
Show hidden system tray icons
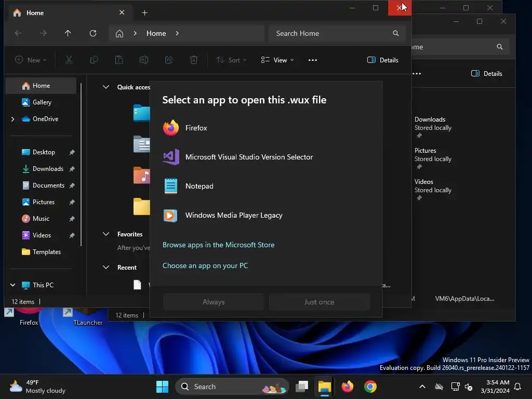point(422,387)
